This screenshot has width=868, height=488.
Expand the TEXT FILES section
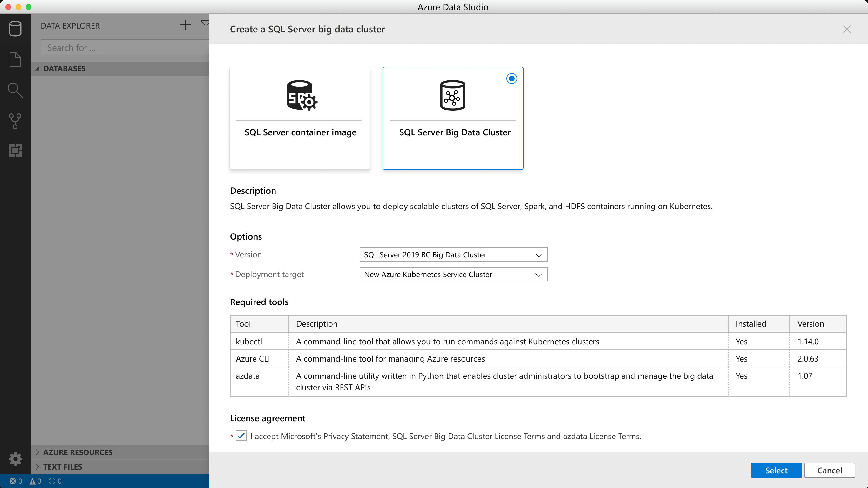pos(62,466)
